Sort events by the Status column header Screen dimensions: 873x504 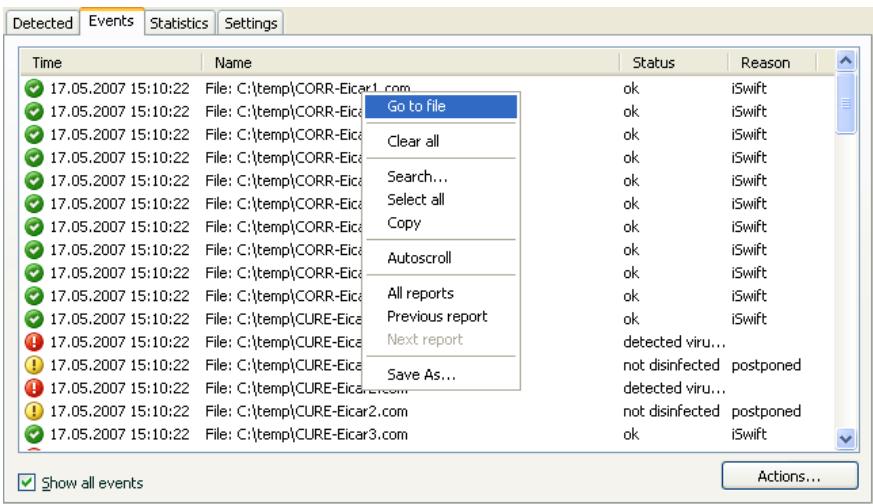coord(674,62)
